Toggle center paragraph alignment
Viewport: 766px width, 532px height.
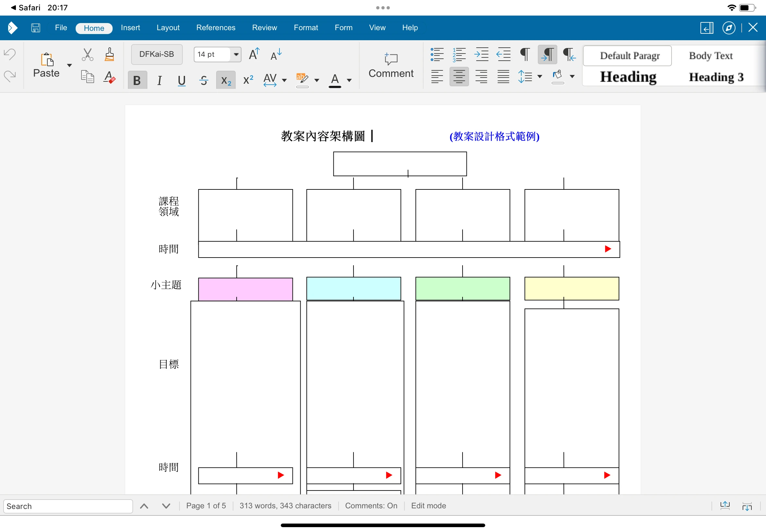459,77
